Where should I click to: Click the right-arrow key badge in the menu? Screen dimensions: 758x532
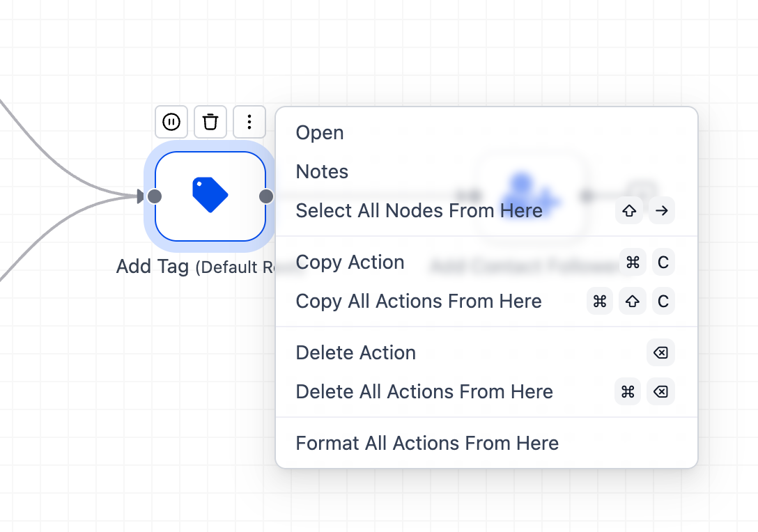point(661,211)
